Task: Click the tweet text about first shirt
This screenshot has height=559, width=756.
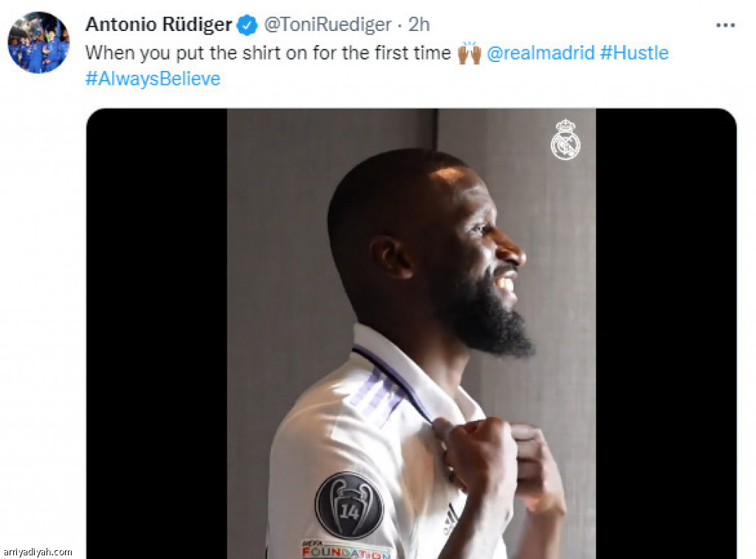Action: coord(268,52)
